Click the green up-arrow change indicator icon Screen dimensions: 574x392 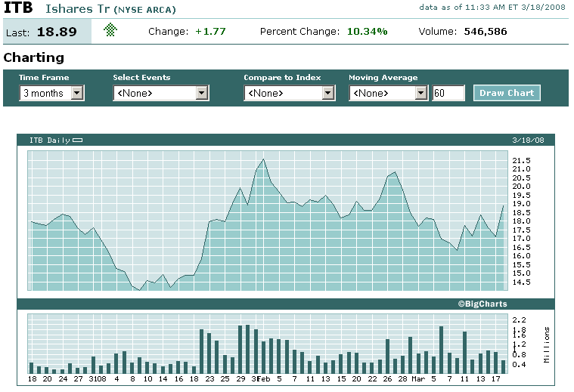(x=111, y=31)
